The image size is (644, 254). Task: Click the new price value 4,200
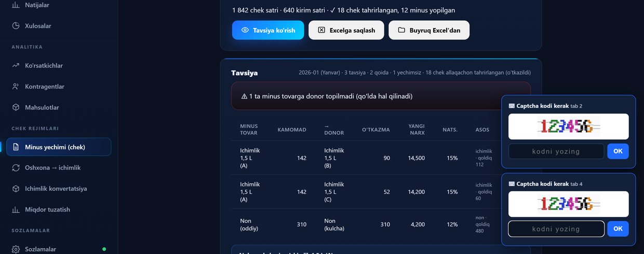pos(418,224)
